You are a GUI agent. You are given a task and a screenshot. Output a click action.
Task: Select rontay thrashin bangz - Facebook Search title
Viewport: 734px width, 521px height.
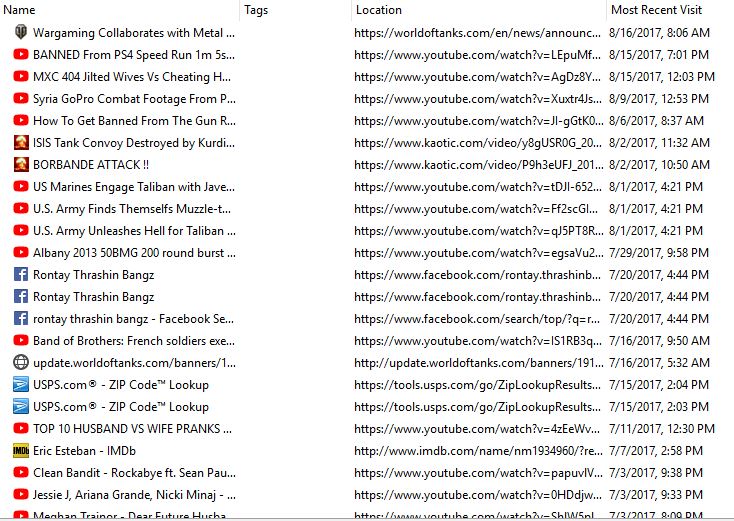pyautogui.click(x=133, y=319)
